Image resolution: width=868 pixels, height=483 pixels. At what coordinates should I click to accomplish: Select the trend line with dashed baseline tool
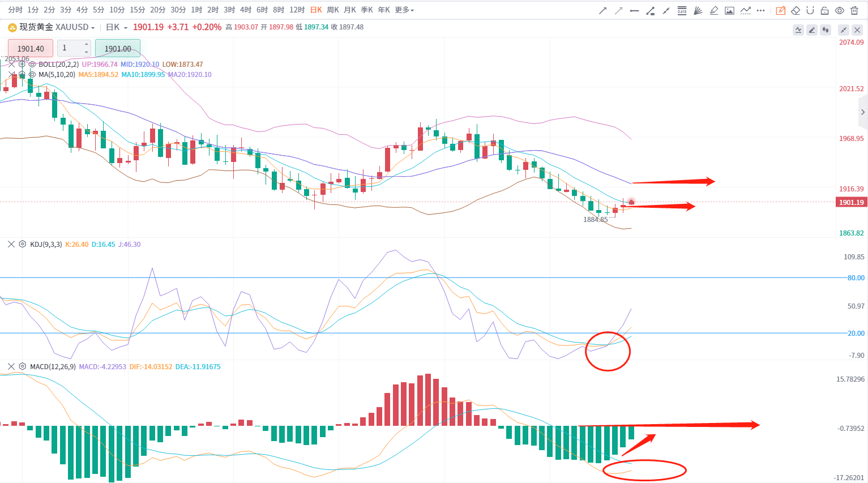[746, 10]
